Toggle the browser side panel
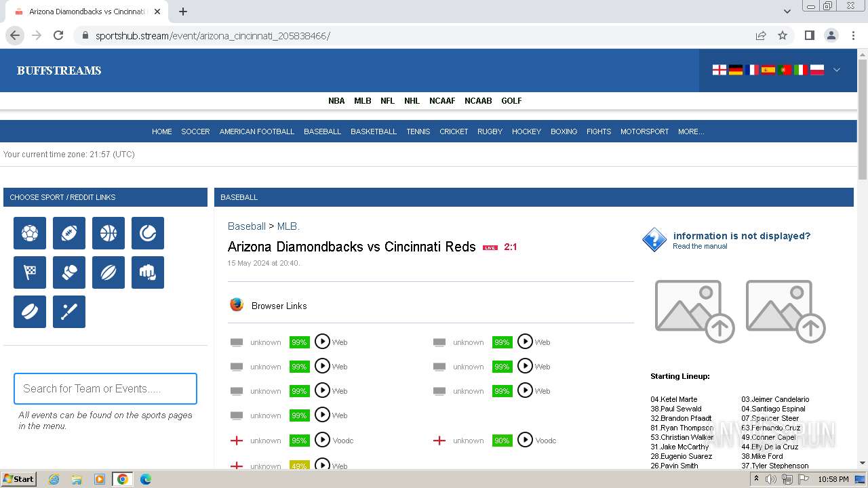This screenshot has height=488, width=868. coord(809,35)
